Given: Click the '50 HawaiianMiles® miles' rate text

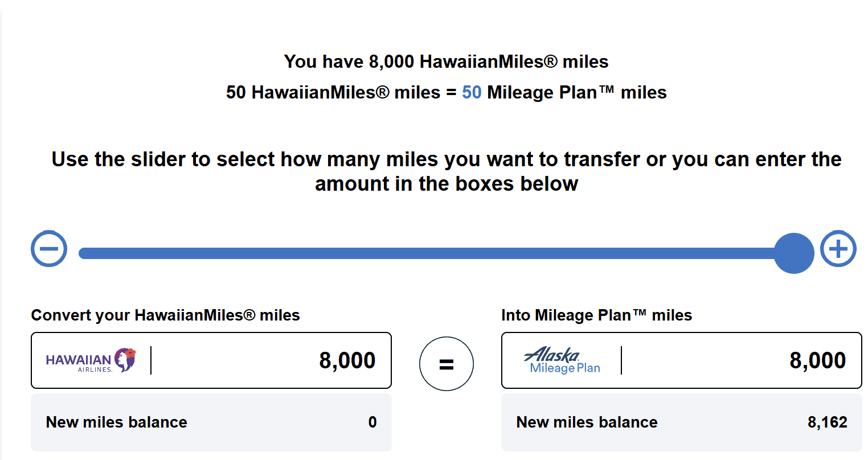Looking at the screenshot, I should tap(333, 92).
